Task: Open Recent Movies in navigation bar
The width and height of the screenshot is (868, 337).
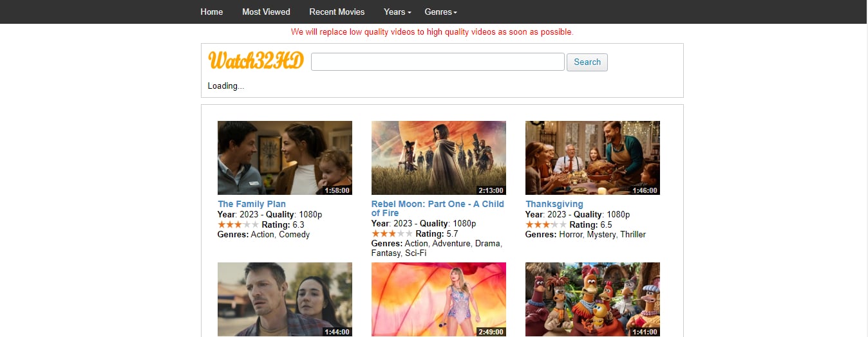Action: tap(337, 12)
